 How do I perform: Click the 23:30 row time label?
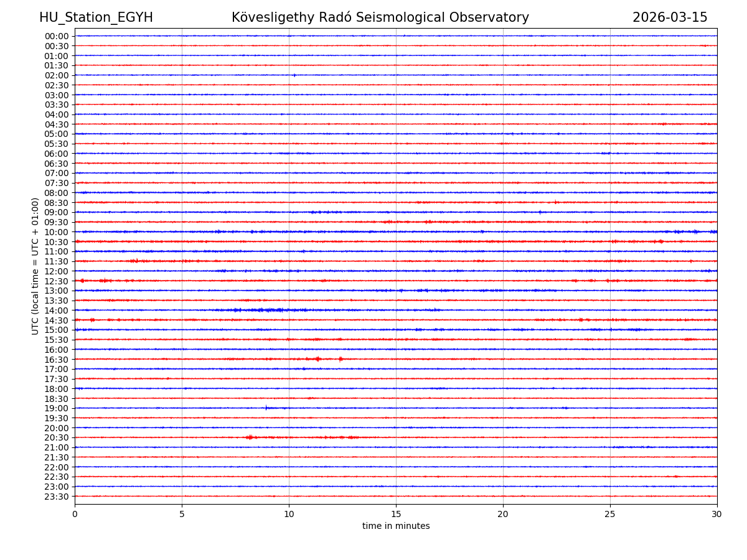pyautogui.click(x=56, y=497)
